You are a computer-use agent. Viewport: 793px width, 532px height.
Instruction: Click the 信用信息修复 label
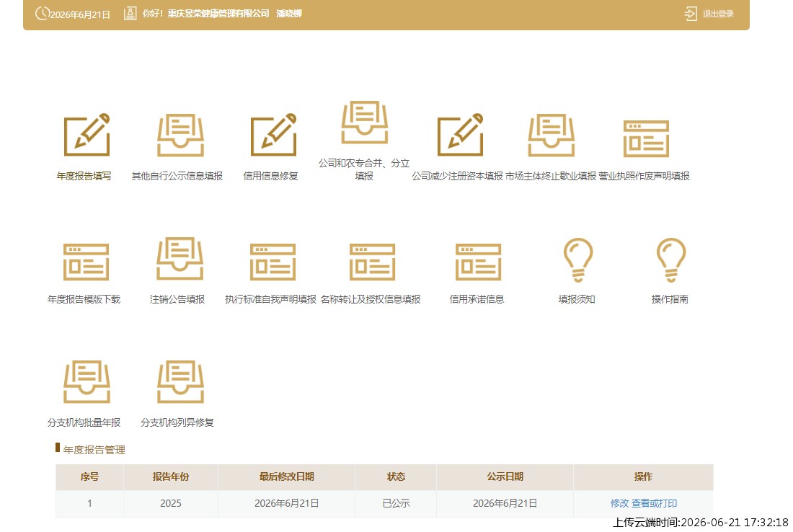270,176
